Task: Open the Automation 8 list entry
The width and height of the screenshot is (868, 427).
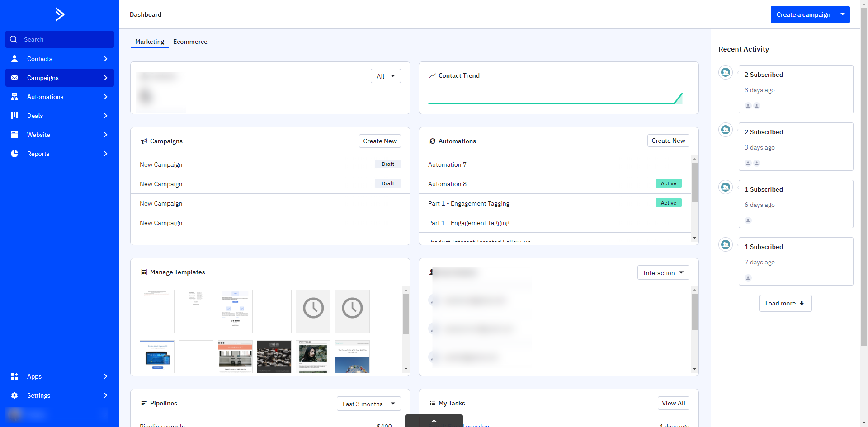Action: [x=447, y=184]
